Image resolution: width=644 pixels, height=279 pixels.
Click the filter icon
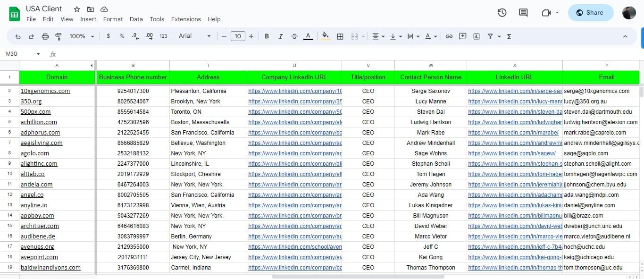pyautogui.click(x=490, y=36)
